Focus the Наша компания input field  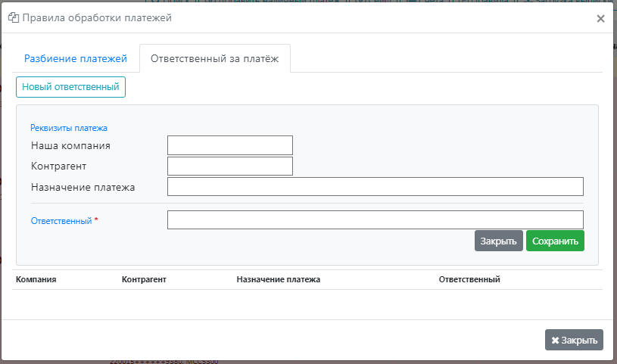[230, 145]
